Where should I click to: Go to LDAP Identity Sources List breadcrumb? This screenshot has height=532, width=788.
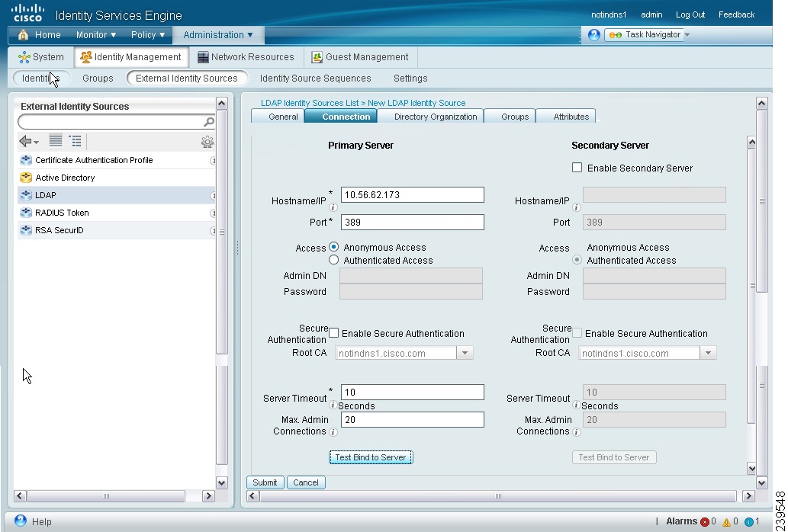310,103
